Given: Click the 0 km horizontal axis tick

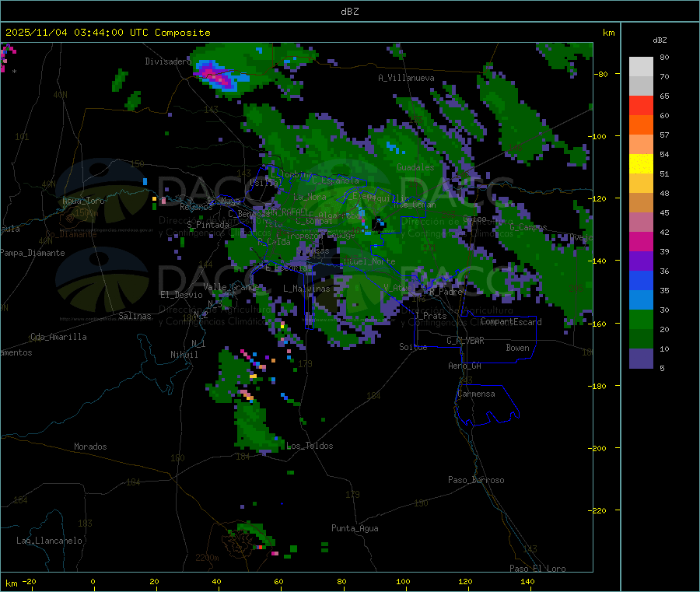Looking at the screenshot, I should click(93, 581).
